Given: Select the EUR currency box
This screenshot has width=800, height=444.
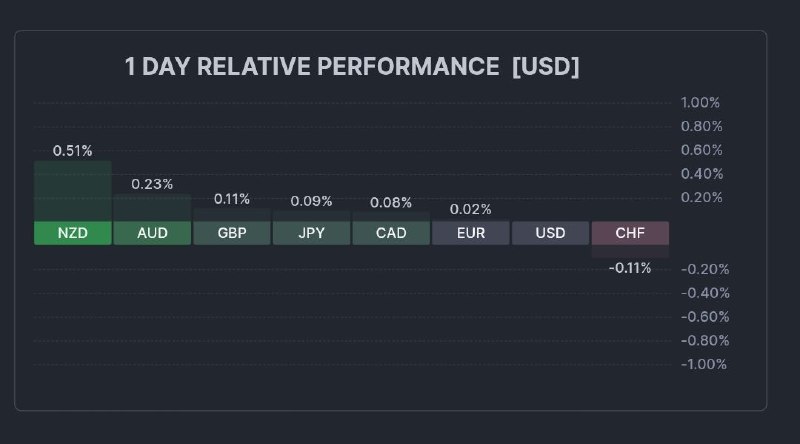Looking at the screenshot, I should click(x=471, y=233).
